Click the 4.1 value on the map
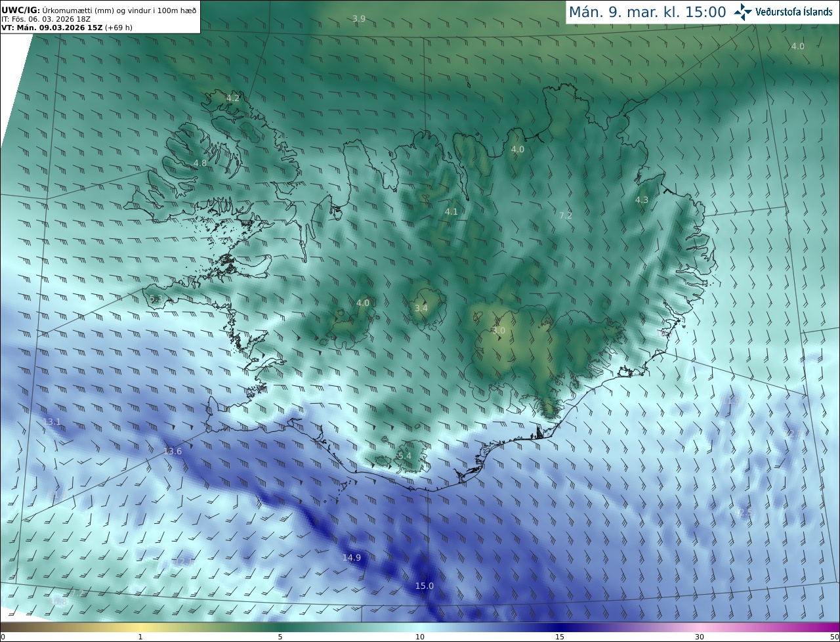Image resolution: width=840 pixels, height=642 pixels. [x=451, y=211]
